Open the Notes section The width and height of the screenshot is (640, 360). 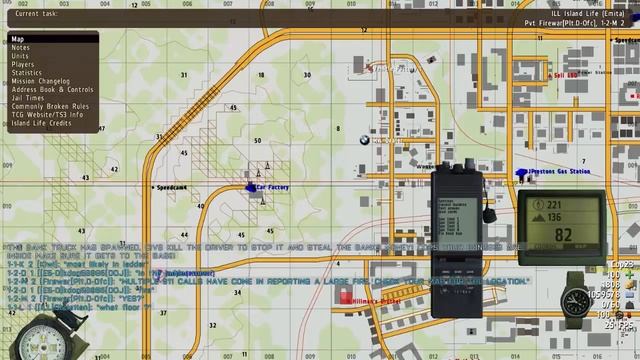(x=20, y=48)
